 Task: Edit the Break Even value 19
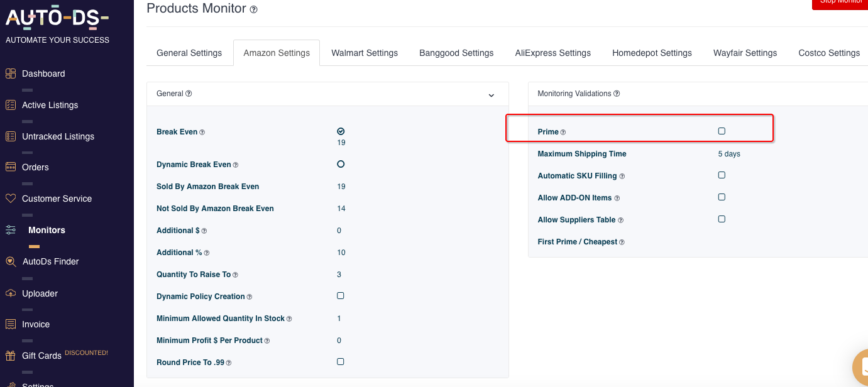(x=341, y=143)
